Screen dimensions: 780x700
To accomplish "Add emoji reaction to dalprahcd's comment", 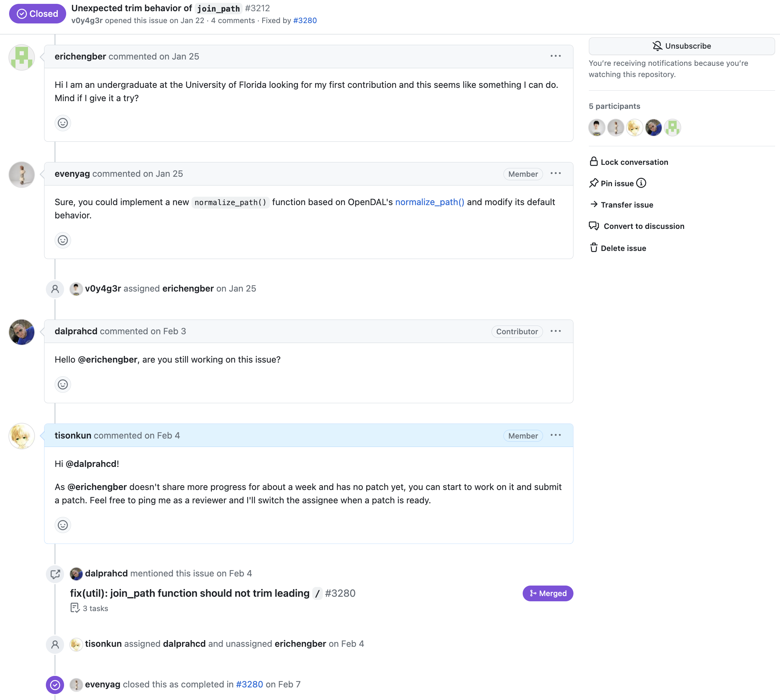I will tap(63, 385).
